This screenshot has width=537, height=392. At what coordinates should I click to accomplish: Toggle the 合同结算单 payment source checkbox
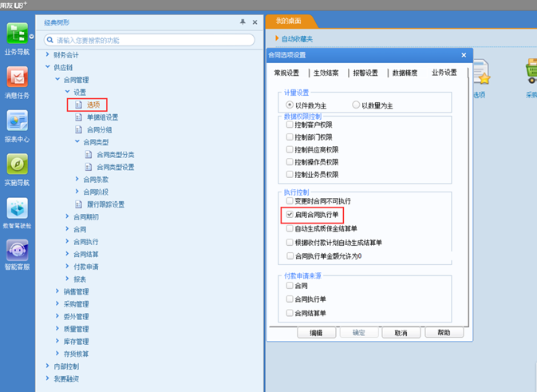click(290, 313)
